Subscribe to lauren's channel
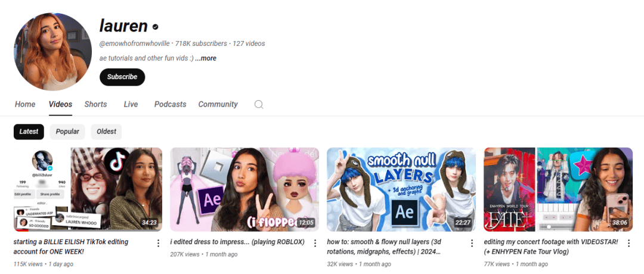644x274 pixels. pyautogui.click(x=122, y=77)
